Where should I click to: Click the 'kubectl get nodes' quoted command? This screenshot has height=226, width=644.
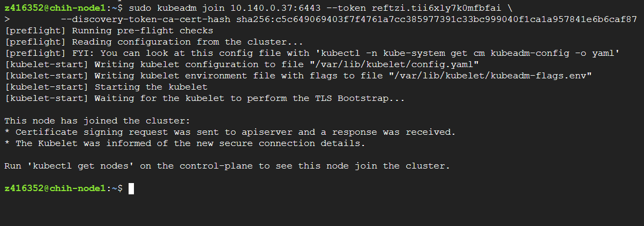point(80,166)
